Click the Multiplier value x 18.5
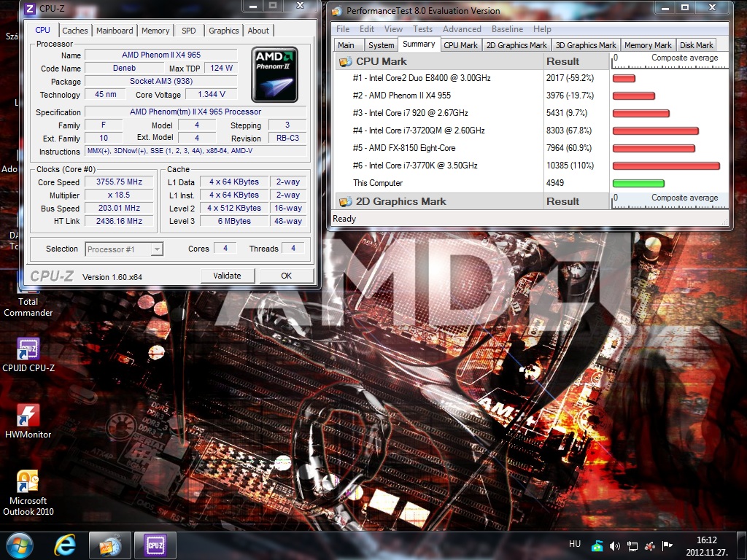Image resolution: width=747 pixels, height=560 pixels. pos(119,195)
